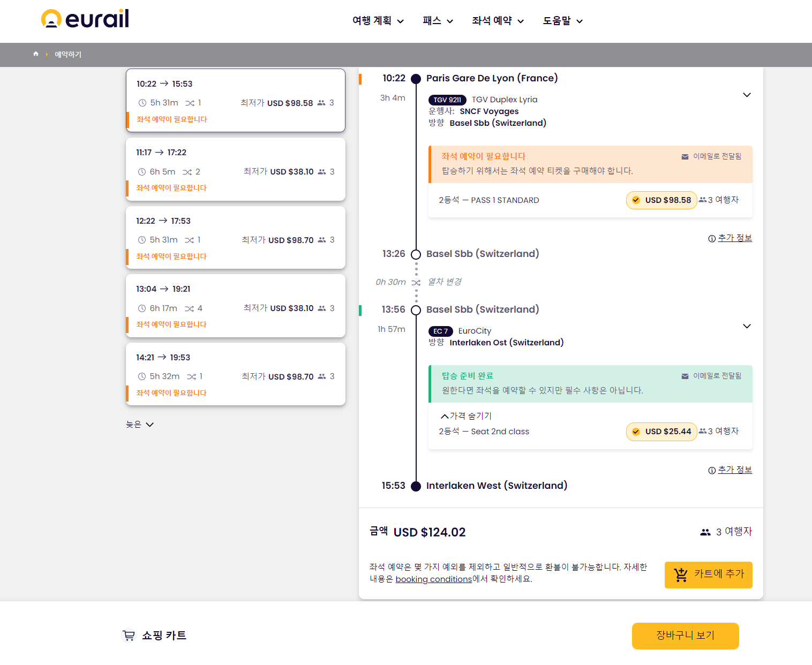This screenshot has width=812, height=665.
Task: Select the 11:17 → 17:22 trip card
Action: (x=236, y=169)
